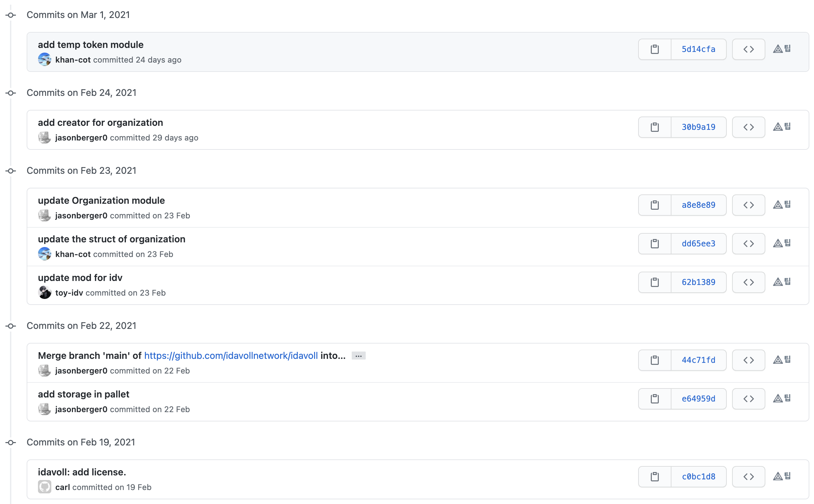
Task: Browse repository at commit a8e8e89
Action: tap(748, 205)
